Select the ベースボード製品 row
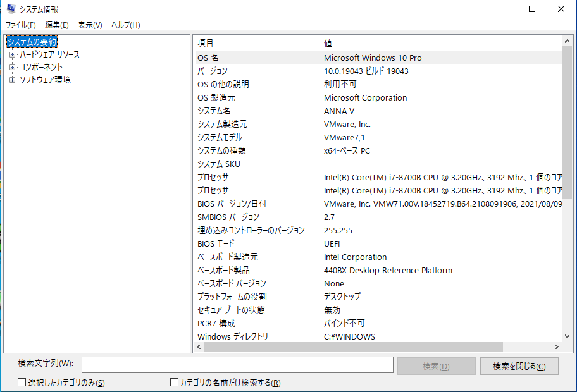Viewport: 577px width, 392px height. (x=378, y=270)
